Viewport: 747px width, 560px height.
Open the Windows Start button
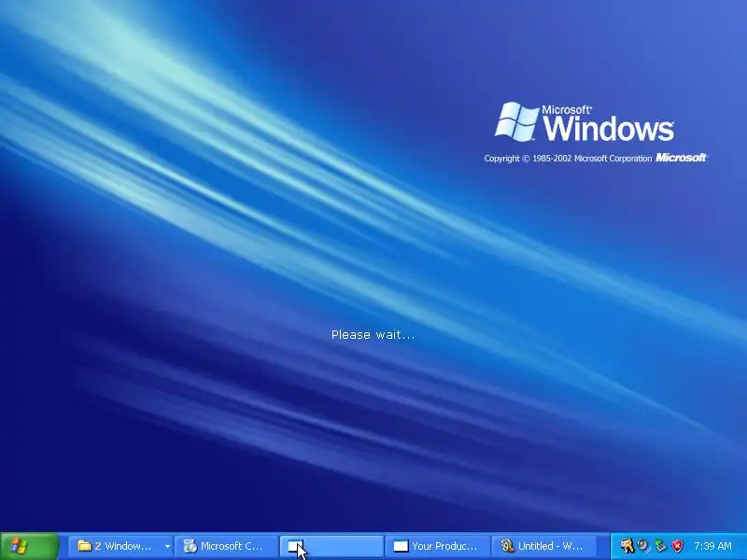coord(30,546)
